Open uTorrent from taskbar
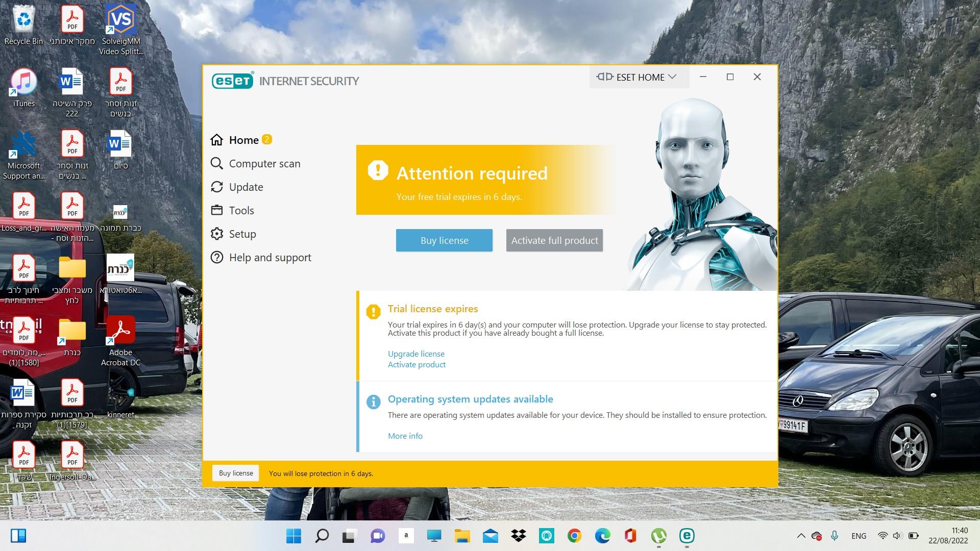The width and height of the screenshot is (980, 551). pos(658,536)
